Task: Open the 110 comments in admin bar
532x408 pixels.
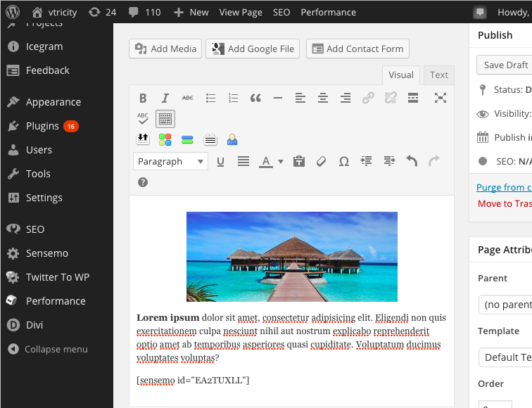Action: [x=144, y=12]
